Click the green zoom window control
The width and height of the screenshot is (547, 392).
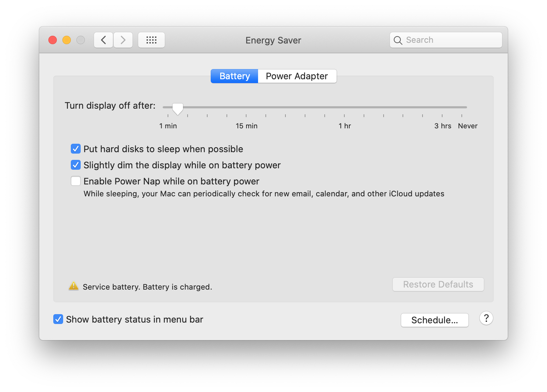80,40
